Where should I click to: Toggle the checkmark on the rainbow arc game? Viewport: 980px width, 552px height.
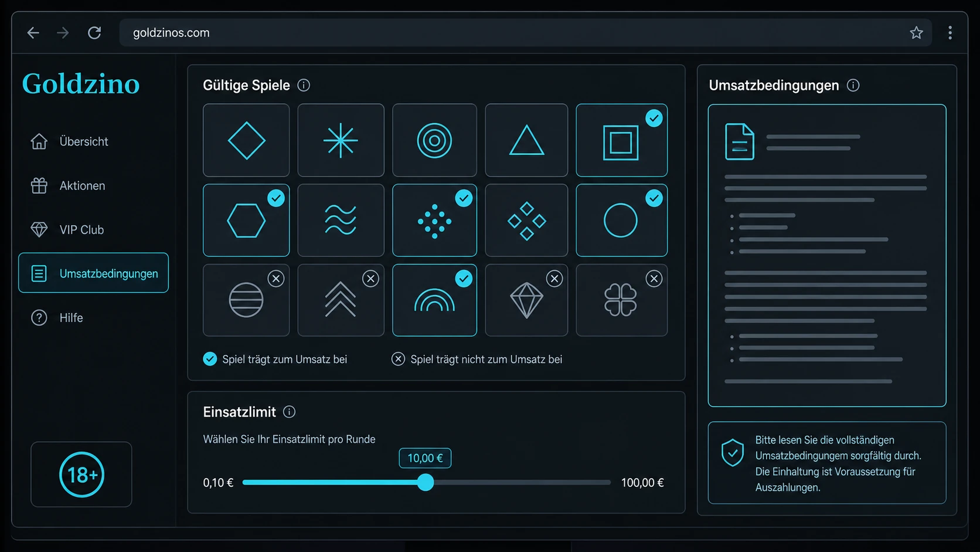pos(464,279)
